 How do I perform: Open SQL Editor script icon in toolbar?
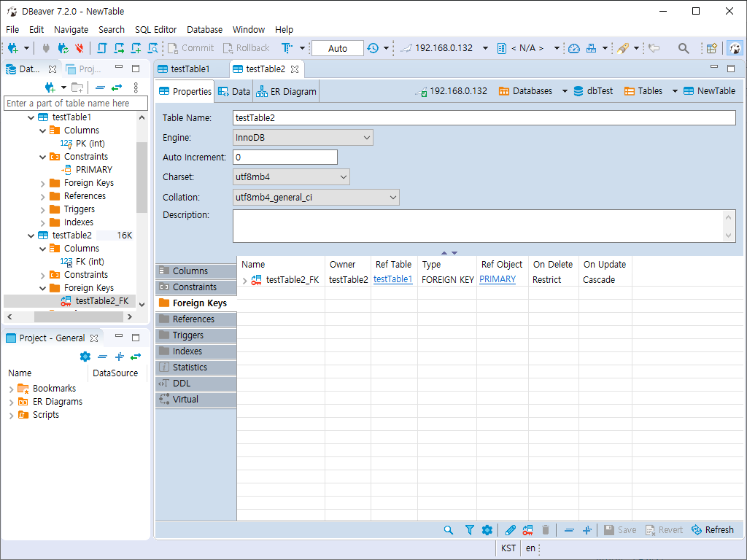pyautogui.click(x=102, y=48)
